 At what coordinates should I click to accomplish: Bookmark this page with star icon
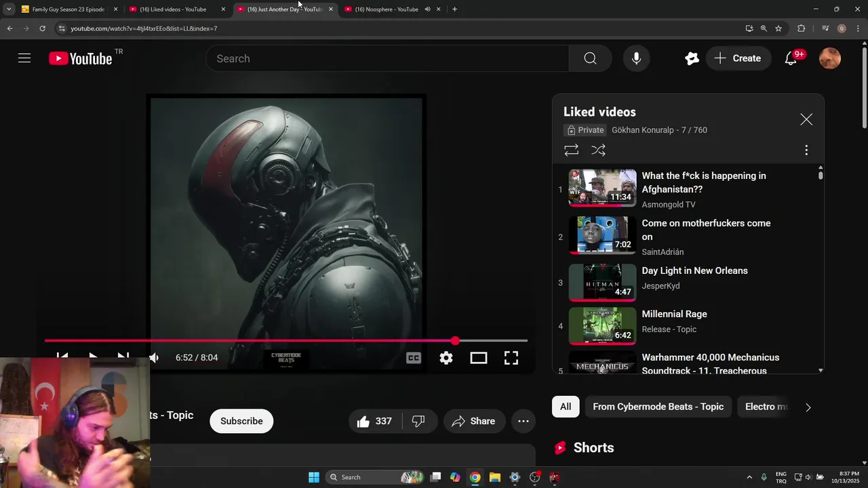[778, 28]
